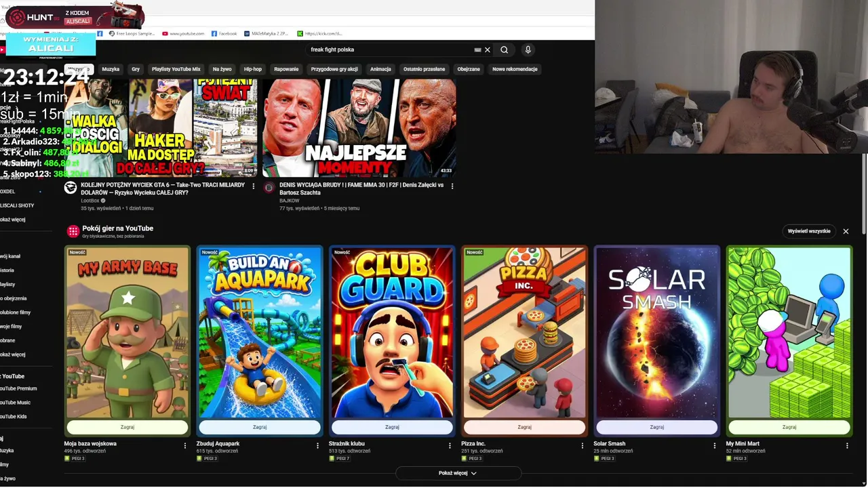Open the GTA 6 leak video thumbnail

click(161, 127)
